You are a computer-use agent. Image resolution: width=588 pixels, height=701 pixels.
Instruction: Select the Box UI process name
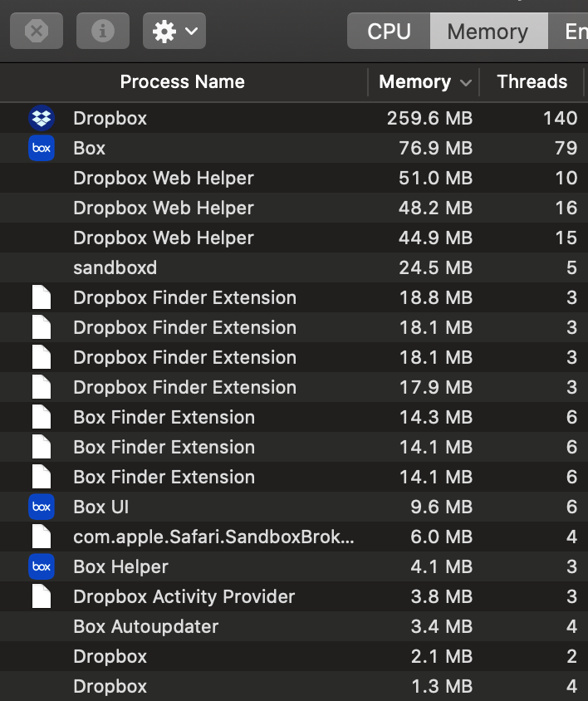pos(101,507)
